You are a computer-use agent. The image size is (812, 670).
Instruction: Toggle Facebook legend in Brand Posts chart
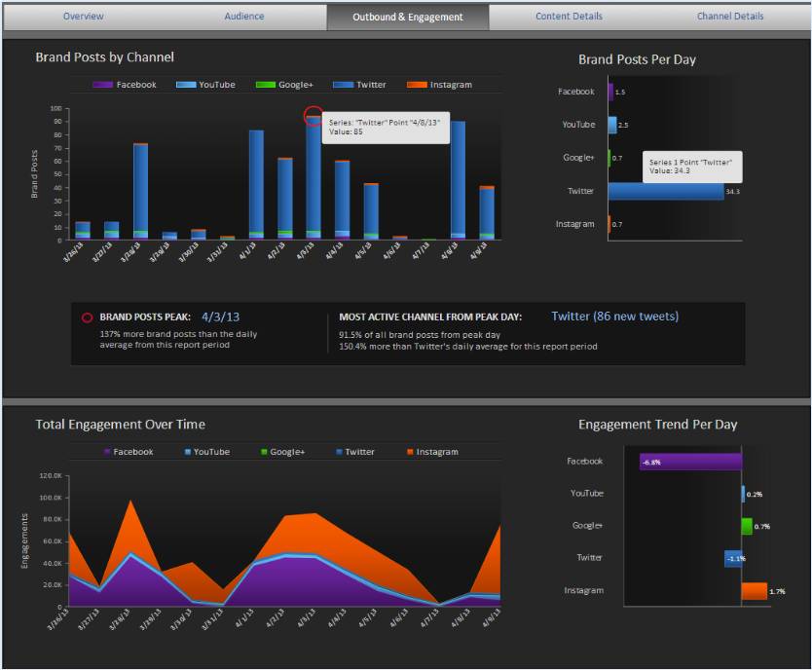[125, 85]
